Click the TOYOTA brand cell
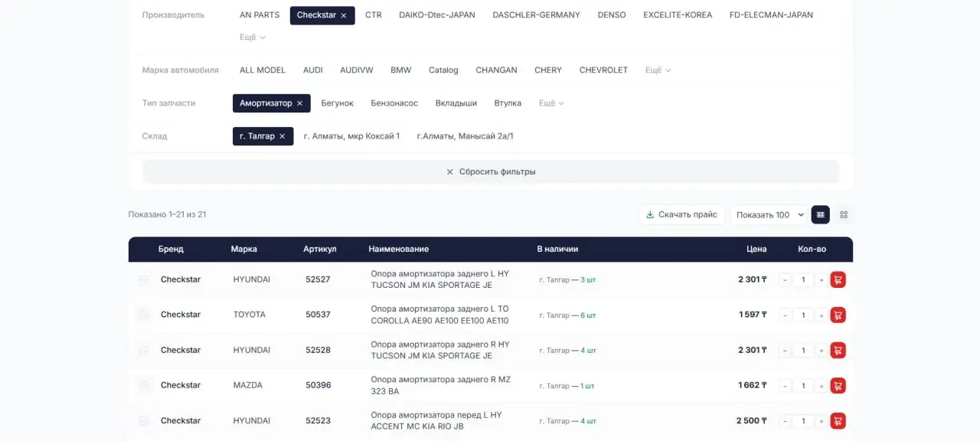The height and width of the screenshot is (441, 980). (x=250, y=315)
